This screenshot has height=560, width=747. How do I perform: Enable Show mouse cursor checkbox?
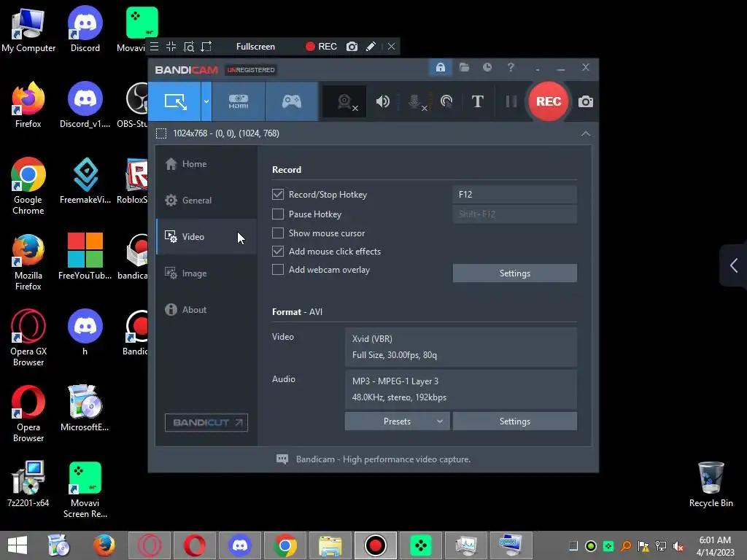[278, 233]
